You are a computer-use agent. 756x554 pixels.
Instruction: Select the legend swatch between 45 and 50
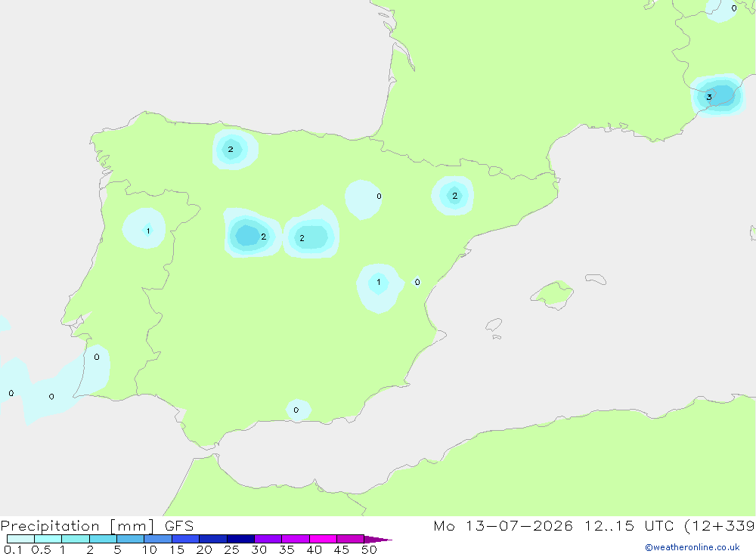(x=350, y=539)
